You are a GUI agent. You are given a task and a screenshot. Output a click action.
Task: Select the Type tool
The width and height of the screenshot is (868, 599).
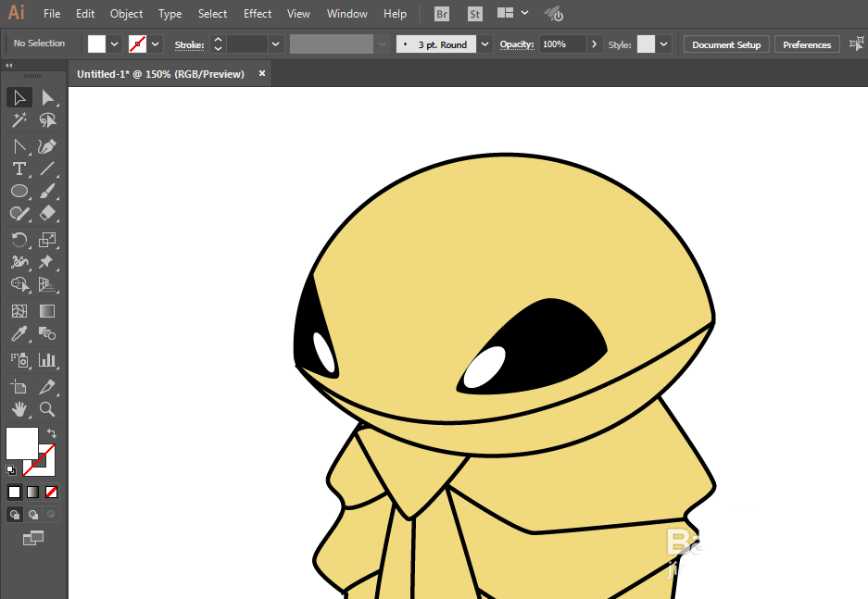pos(19,168)
